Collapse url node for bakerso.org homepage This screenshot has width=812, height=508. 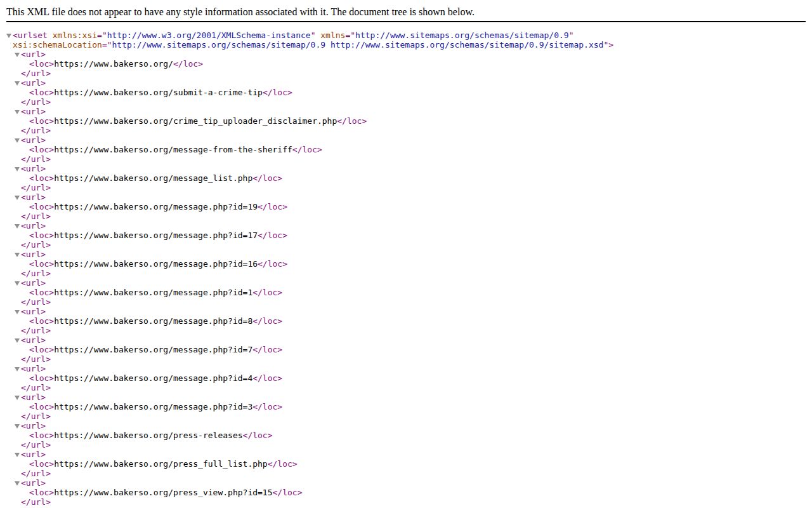(x=18, y=55)
